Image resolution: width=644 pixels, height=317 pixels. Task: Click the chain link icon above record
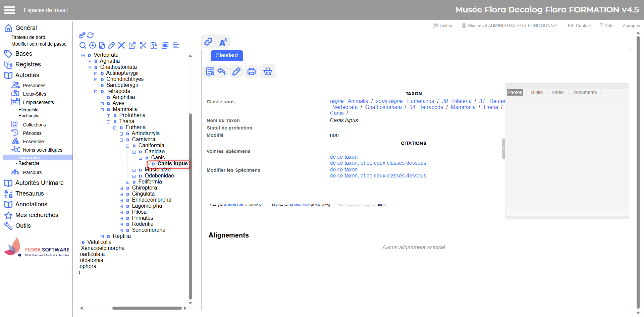pyautogui.click(x=208, y=42)
